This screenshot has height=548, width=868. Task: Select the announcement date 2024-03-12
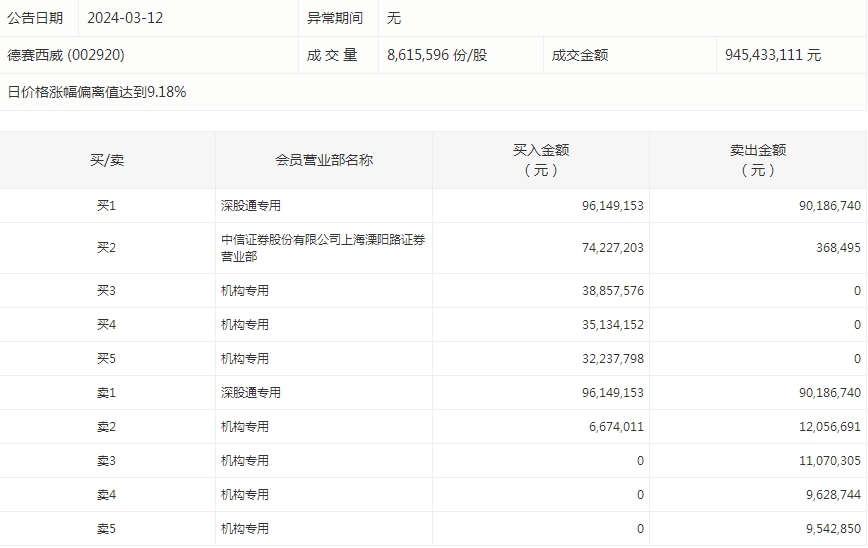[125, 18]
